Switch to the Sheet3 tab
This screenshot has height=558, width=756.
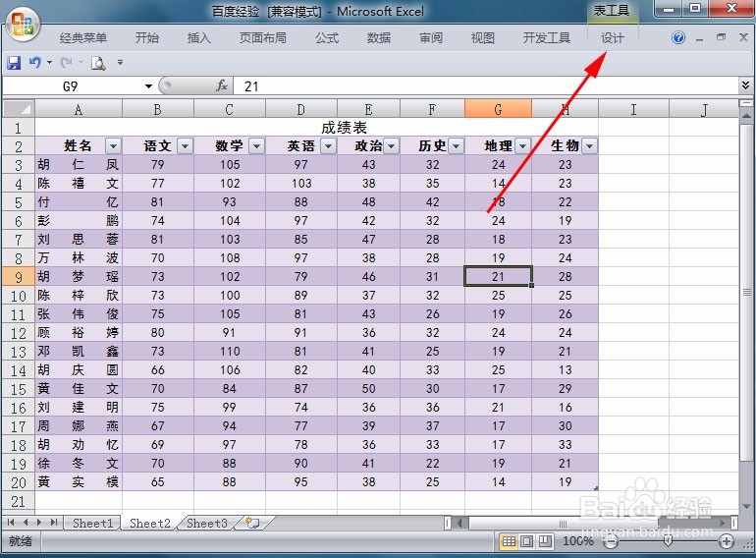click(207, 524)
